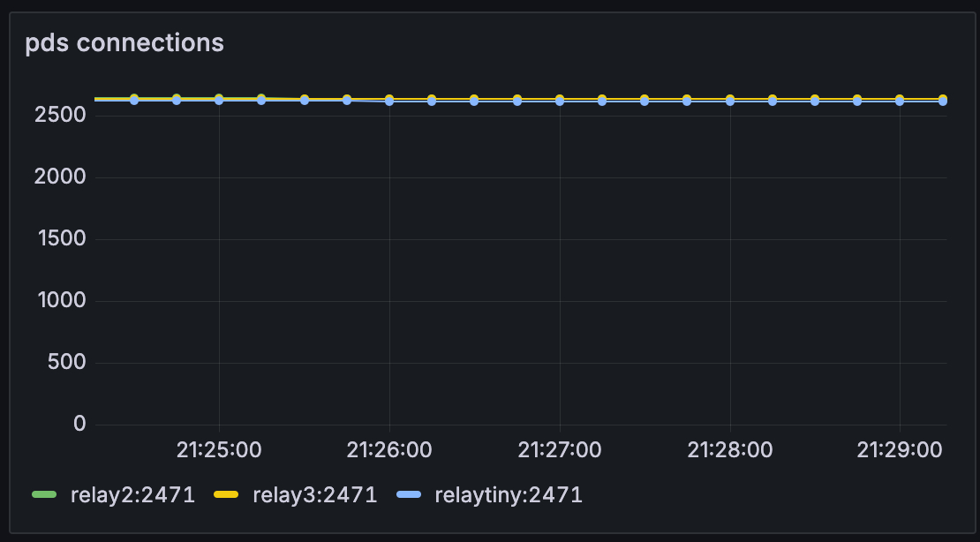Click the blue relaytiny legend color swatch
The width and height of the screenshot is (980, 542).
coord(409,495)
